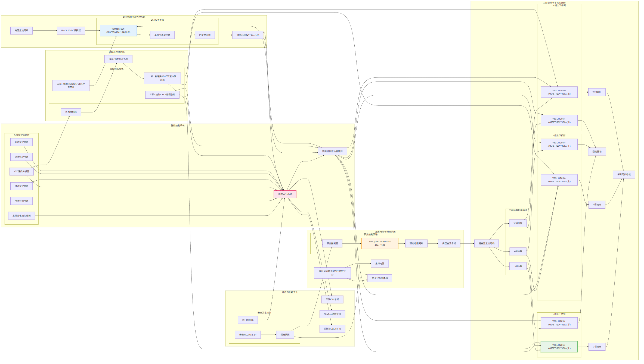Image resolution: width=644 pixels, height=364 pixels.
Task: Click the 同步整流器 block
Action: [205, 35]
